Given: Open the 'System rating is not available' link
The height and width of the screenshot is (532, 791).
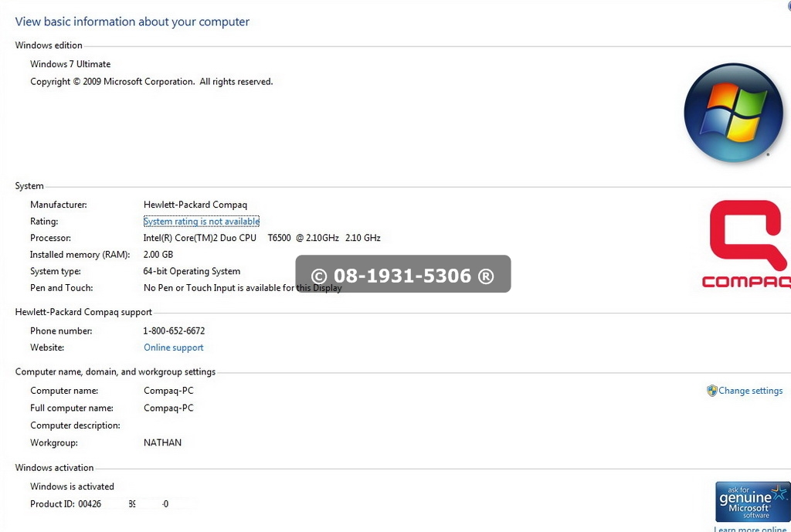Looking at the screenshot, I should tap(201, 222).
